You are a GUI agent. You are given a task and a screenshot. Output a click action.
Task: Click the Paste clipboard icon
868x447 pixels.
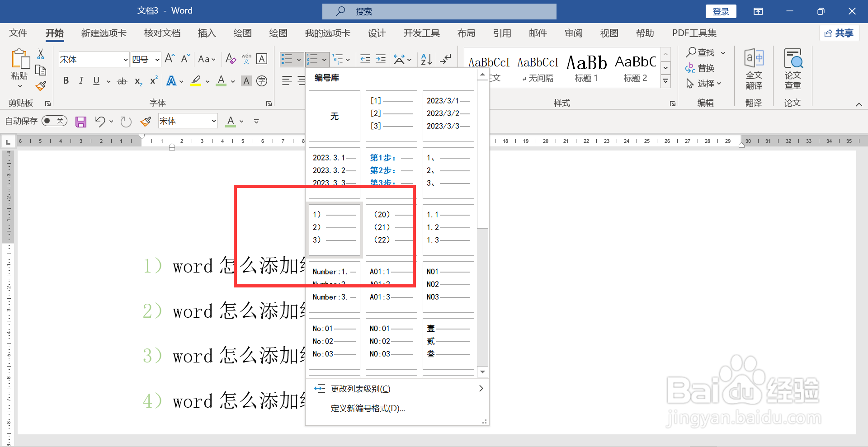point(20,60)
